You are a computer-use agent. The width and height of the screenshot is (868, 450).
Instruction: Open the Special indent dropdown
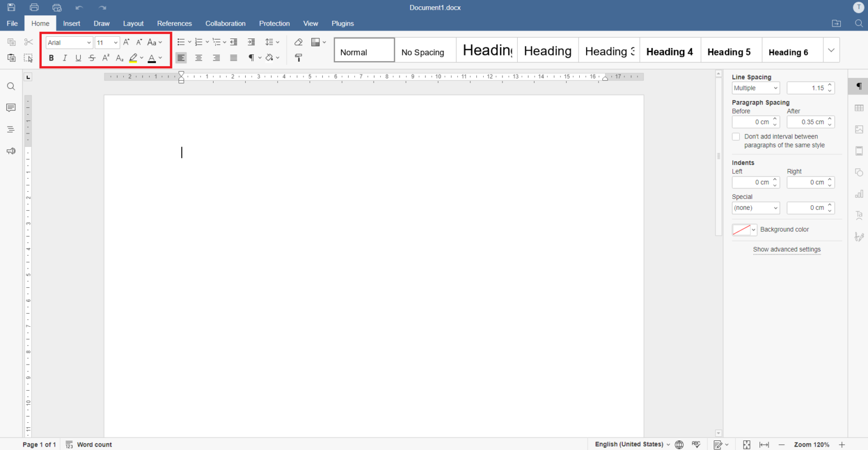[x=756, y=207]
